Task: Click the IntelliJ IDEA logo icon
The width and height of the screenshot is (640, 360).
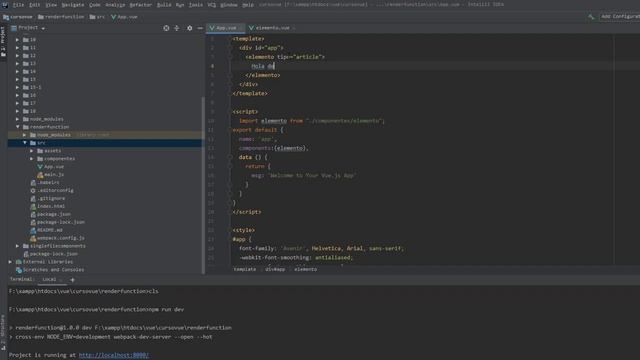Action: pos(5,5)
